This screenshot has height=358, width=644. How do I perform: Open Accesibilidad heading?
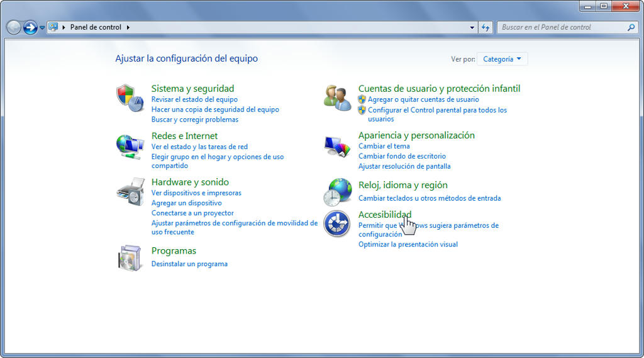385,215
